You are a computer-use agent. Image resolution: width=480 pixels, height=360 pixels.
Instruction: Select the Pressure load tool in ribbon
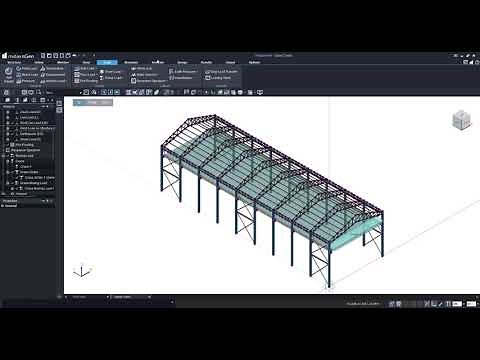(26, 81)
